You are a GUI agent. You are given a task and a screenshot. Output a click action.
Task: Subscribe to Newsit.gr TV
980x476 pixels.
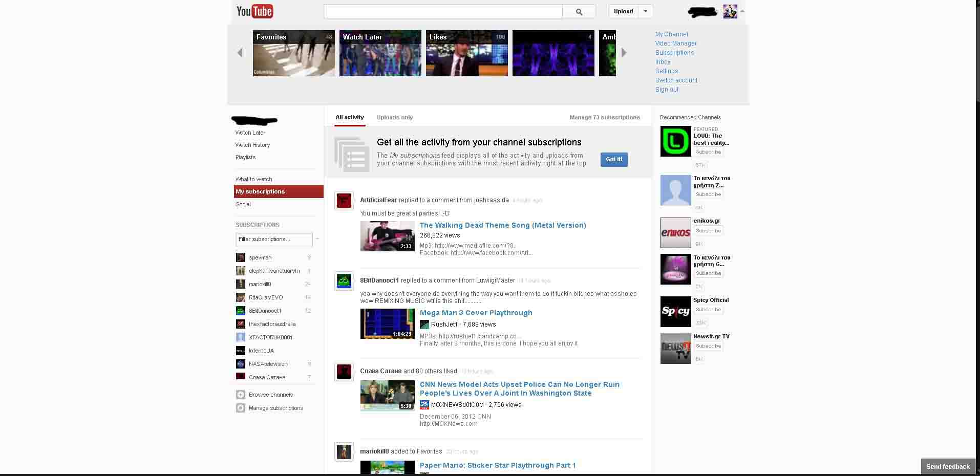(x=708, y=346)
